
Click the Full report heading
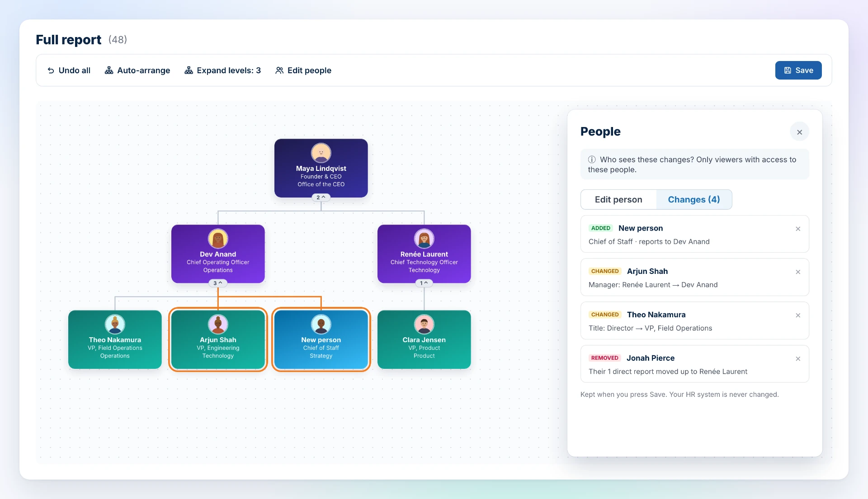[x=69, y=40]
